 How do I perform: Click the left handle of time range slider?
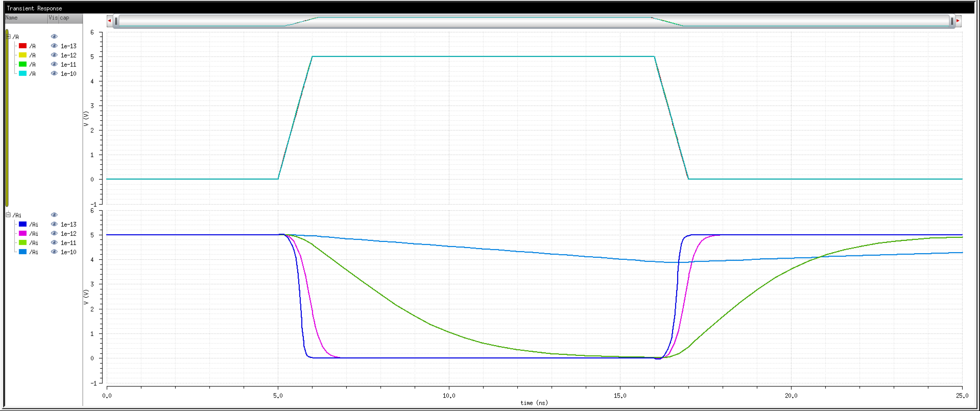pyautogui.click(x=116, y=21)
